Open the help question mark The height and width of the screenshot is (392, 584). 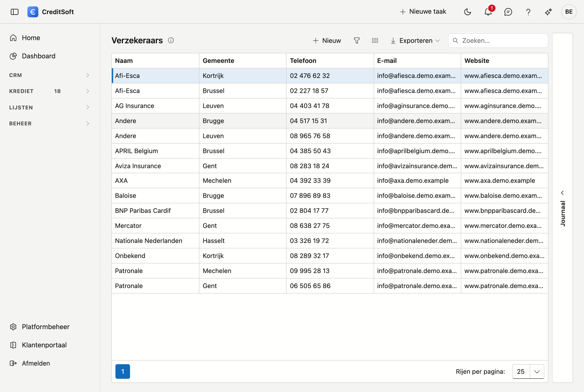[528, 12]
